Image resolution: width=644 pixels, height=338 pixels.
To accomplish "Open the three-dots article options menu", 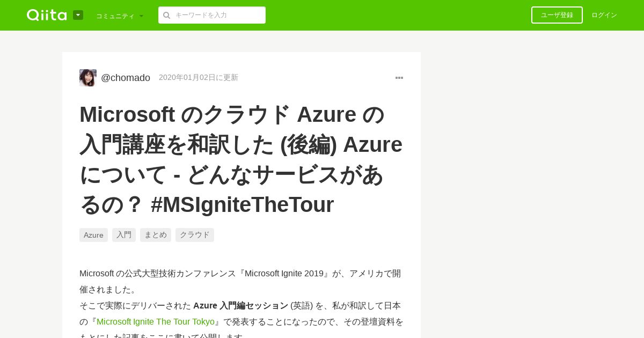I will click(399, 78).
